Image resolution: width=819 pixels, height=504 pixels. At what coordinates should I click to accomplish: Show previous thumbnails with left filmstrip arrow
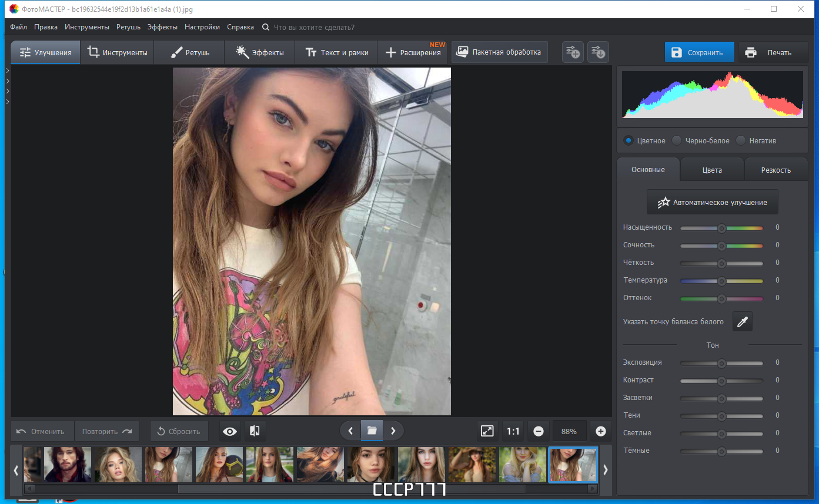16,469
